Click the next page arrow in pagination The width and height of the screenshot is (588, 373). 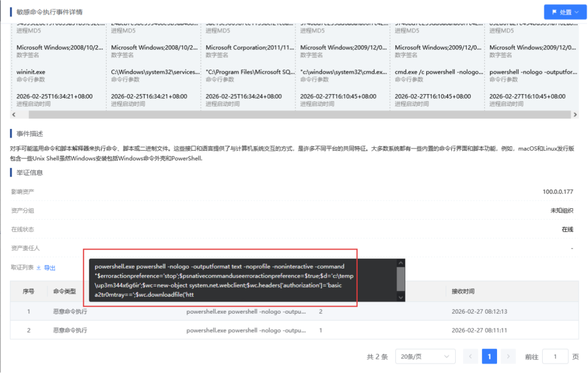pyautogui.click(x=507, y=356)
